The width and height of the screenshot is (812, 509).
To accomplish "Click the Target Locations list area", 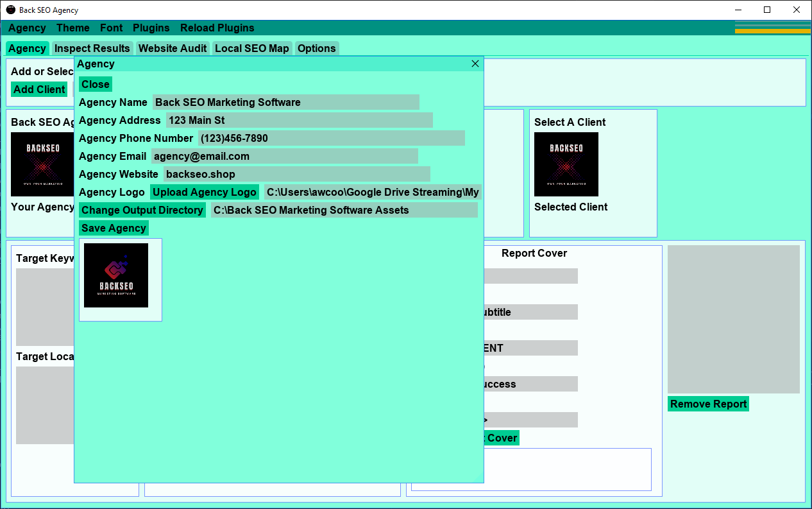I will pyautogui.click(x=45, y=406).
